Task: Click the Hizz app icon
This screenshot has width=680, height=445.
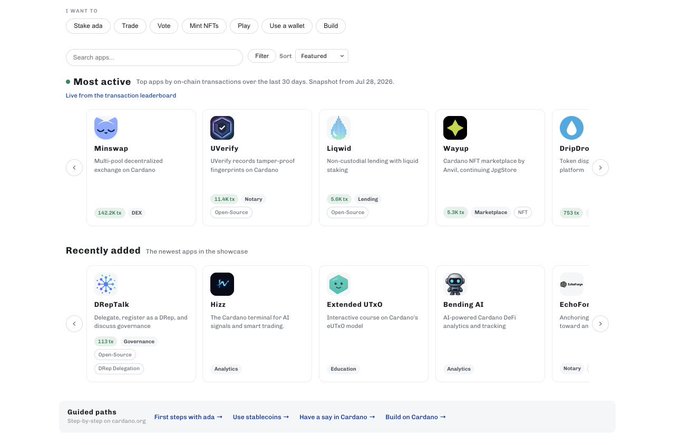Action: click(x=222, y=284)
